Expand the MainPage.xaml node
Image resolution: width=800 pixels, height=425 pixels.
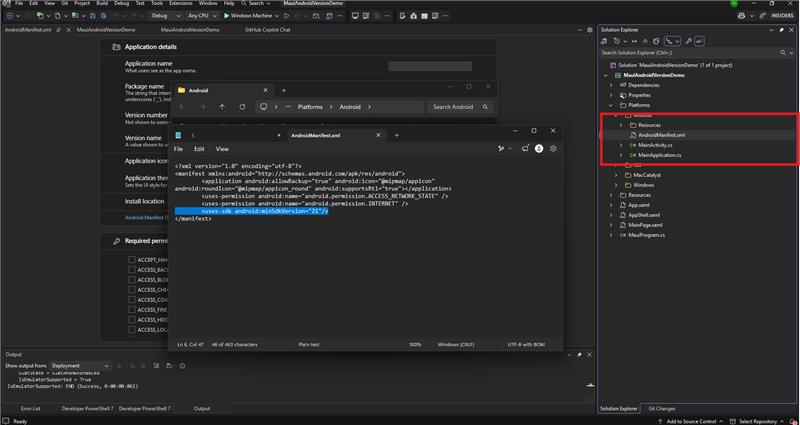point(611,225)
